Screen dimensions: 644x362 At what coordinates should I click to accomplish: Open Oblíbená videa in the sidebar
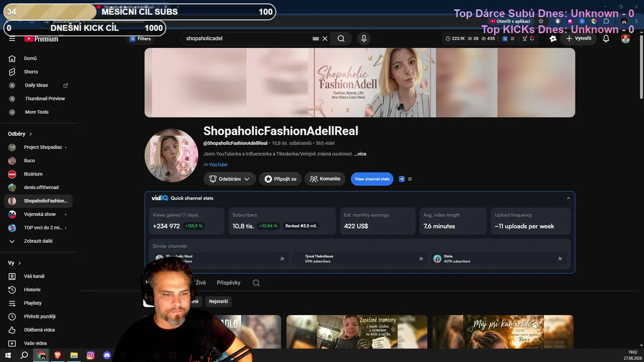[x=39, y=330]
